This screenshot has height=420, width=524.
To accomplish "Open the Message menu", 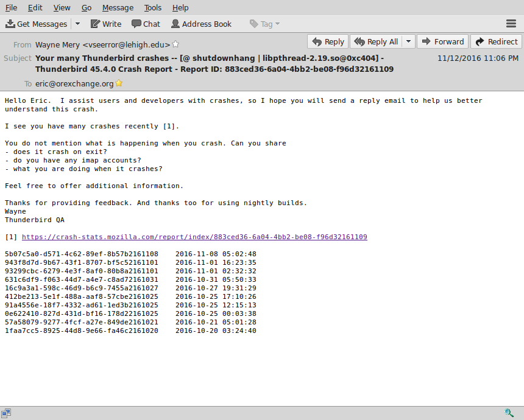I will coord(118,8).
